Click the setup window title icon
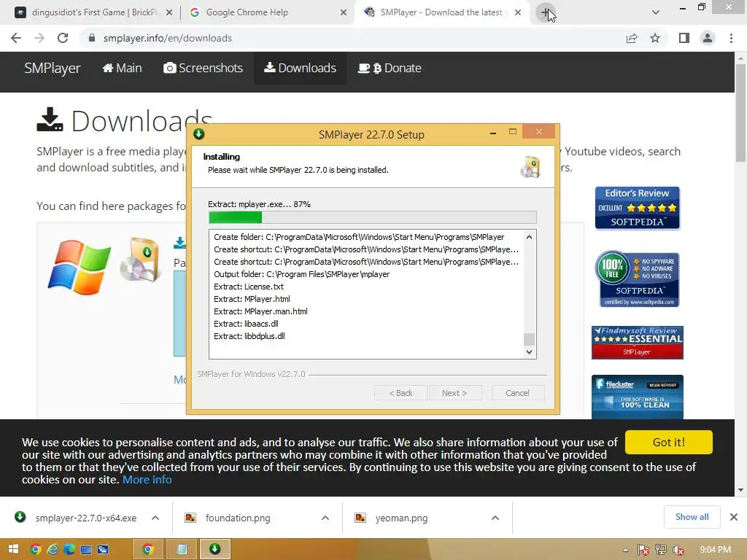 (199, 134)
